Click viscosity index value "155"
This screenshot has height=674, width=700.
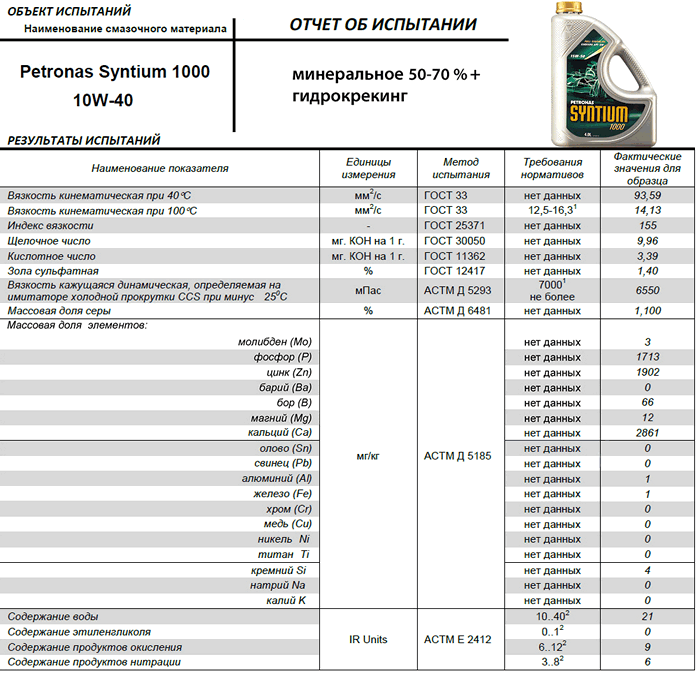[648, 225]
